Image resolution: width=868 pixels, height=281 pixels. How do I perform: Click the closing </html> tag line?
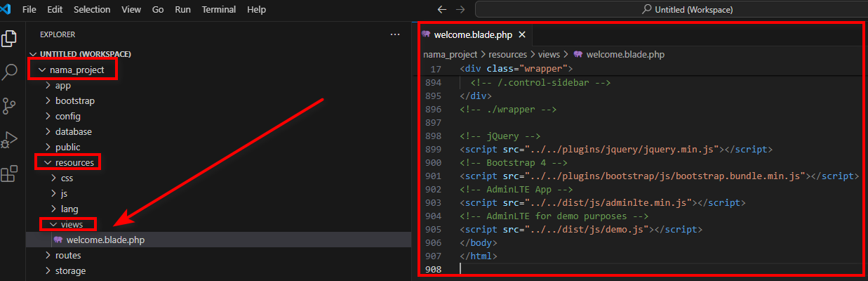[x=479, y=256]
